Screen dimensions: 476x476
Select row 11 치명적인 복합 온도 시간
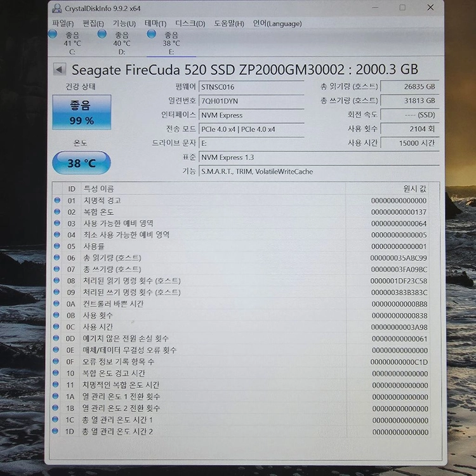click(242, 385)
